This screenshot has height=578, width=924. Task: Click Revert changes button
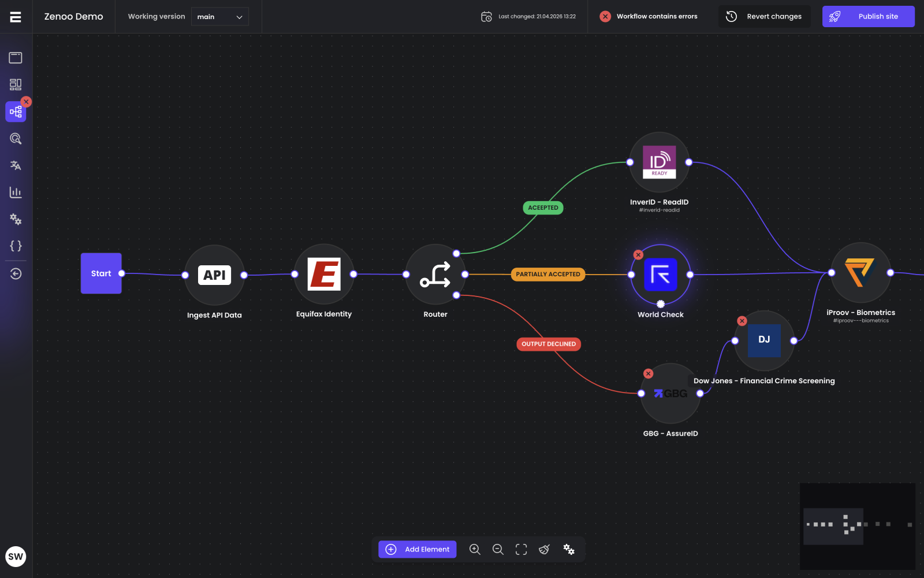coord(765,17)
